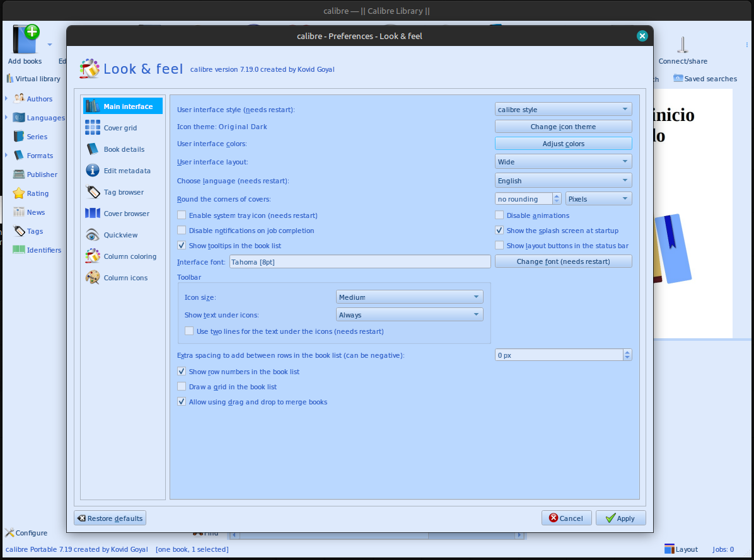Toggle Show the splash screen at startup

point(500,231)
